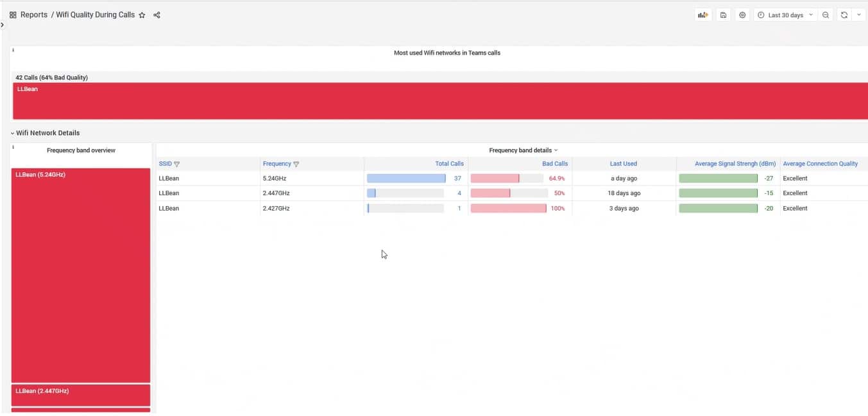Image resolution: width=868 pixels, height=416 pixels.
Task: Select the LLBean (5.24GHz) treemap block
Action: (x=81, y=276)
